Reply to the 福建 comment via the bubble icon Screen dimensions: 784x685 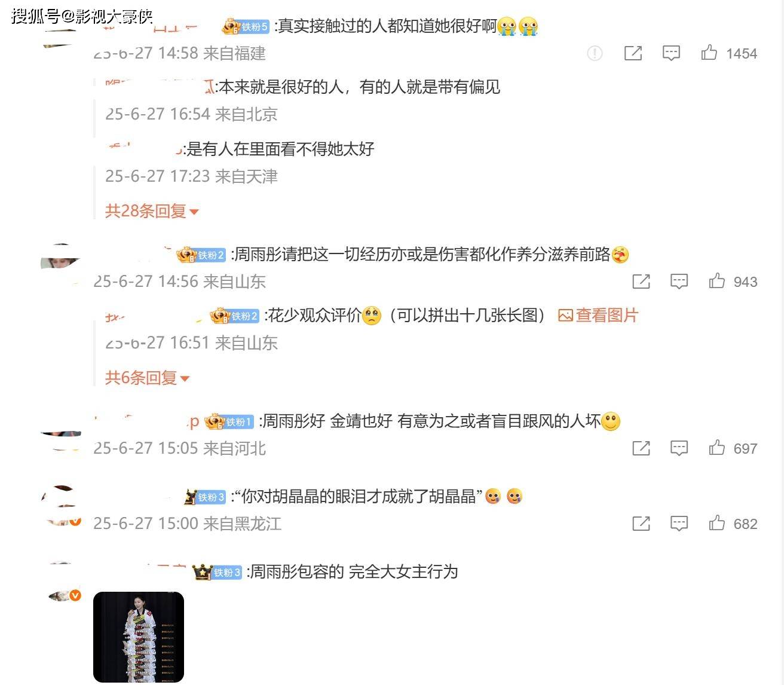tap(671, 53)
